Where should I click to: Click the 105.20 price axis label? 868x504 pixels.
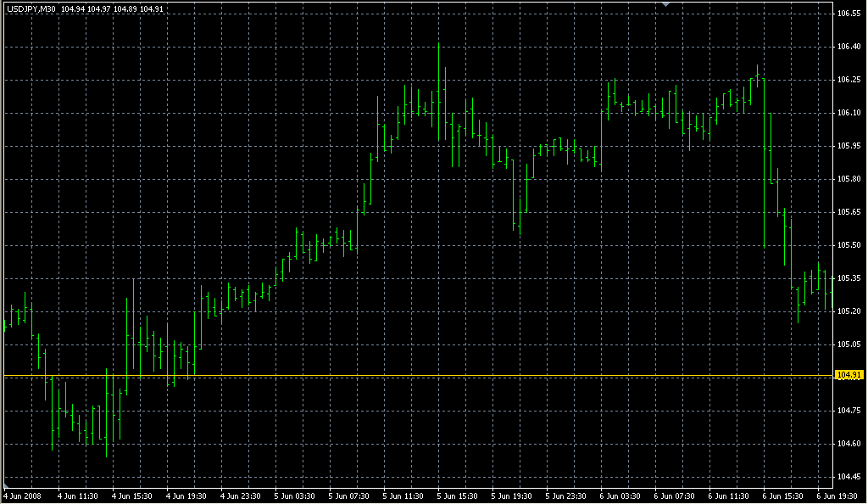(x=849, y=311)
